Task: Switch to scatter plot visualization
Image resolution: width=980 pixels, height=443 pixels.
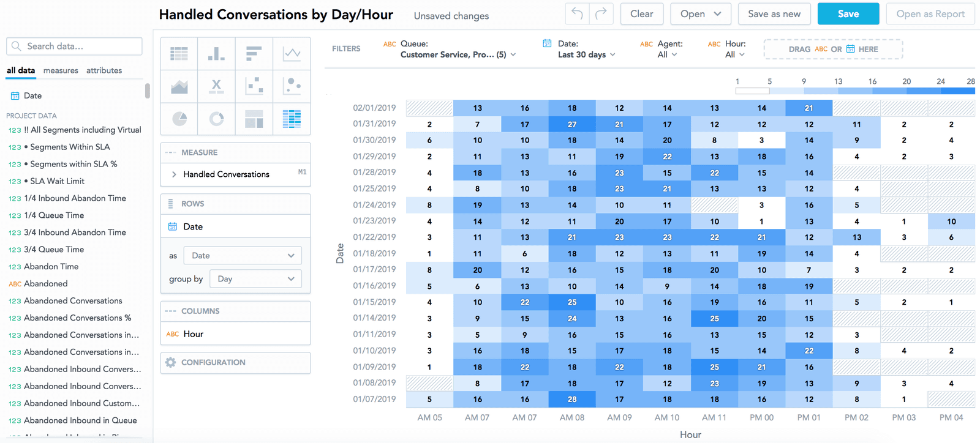Action: tap(254, 86)
